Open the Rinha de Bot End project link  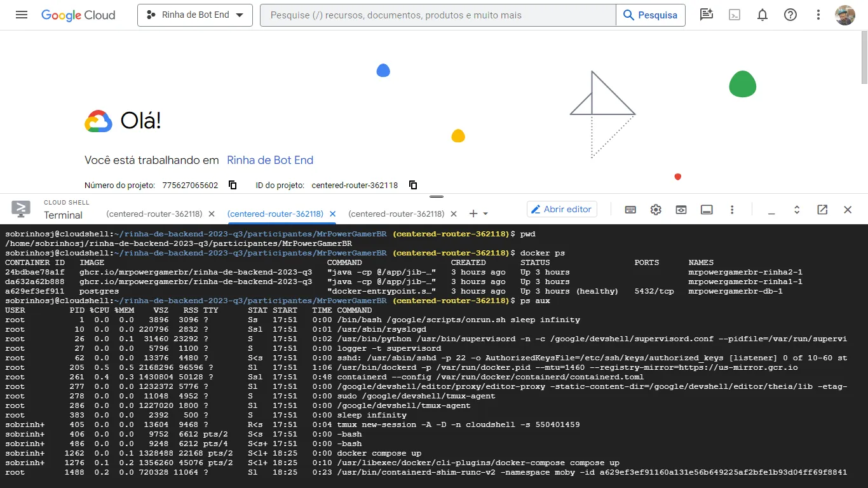pyautogui.click(x=270, y=160)
